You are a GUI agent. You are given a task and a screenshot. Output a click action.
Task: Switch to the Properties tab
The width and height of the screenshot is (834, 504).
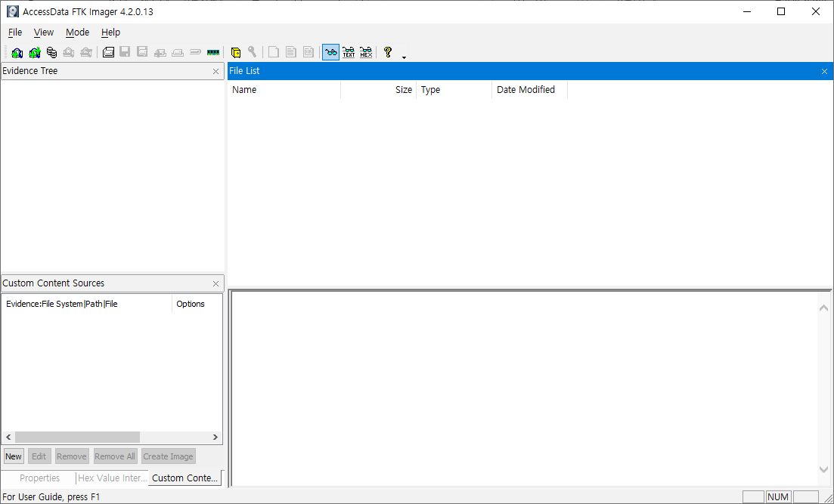[x=39, y=478]
